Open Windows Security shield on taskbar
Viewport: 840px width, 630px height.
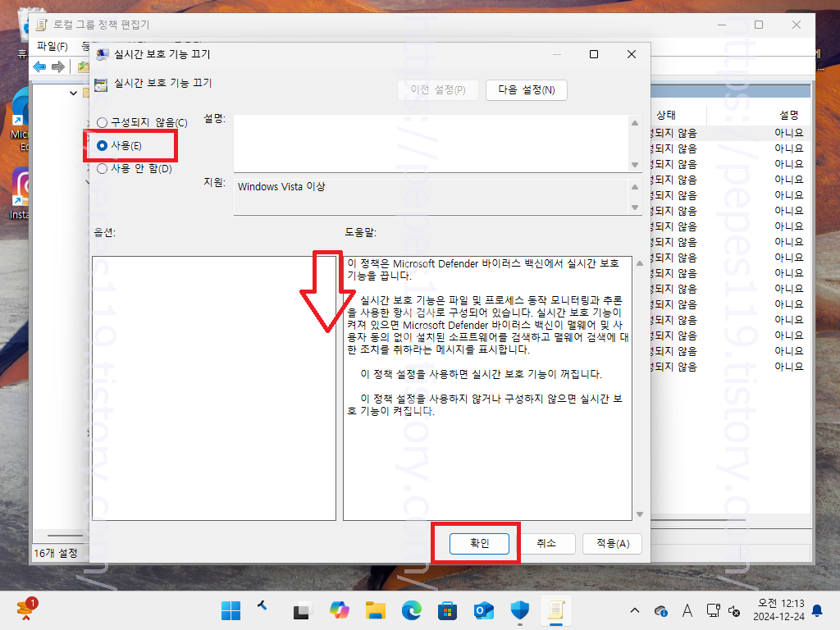click(519, 610)
